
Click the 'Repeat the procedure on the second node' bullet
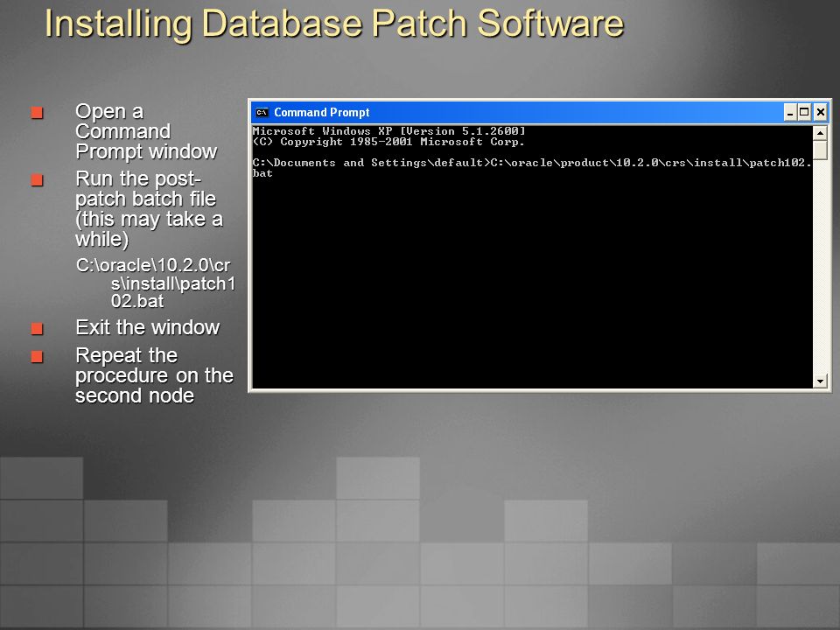pyautogui.click(x=154, y=375)
